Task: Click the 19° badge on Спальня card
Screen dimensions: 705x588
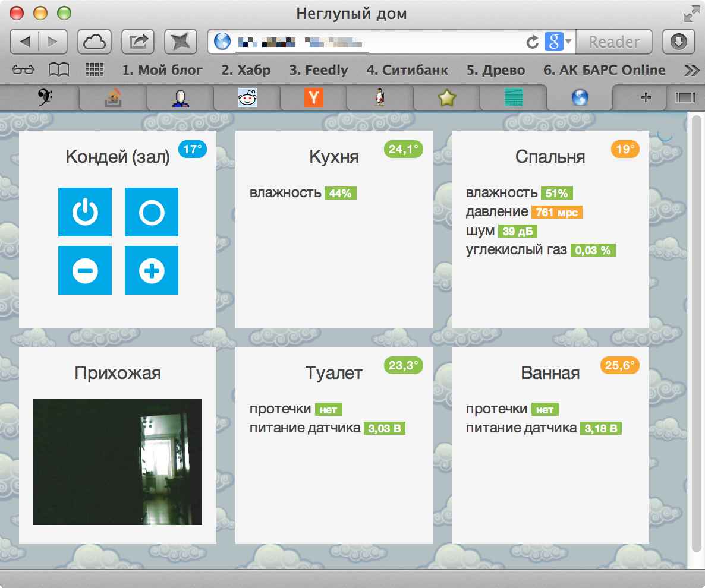Action: coord(625,149)
